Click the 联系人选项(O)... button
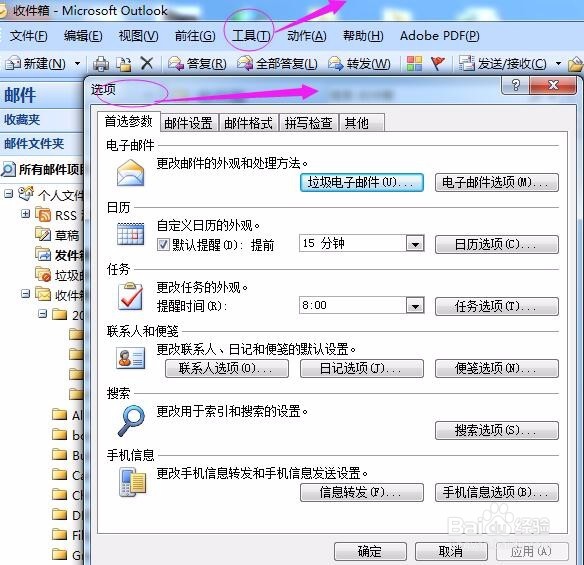This screenshot has width=584, height=565. [x=227, y=368]
